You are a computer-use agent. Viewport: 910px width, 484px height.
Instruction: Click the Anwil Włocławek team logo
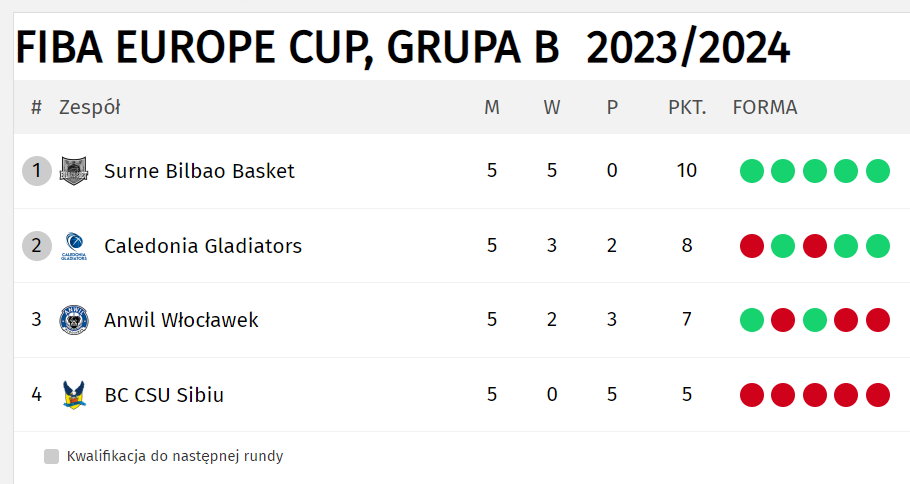(x=74, y=320)
